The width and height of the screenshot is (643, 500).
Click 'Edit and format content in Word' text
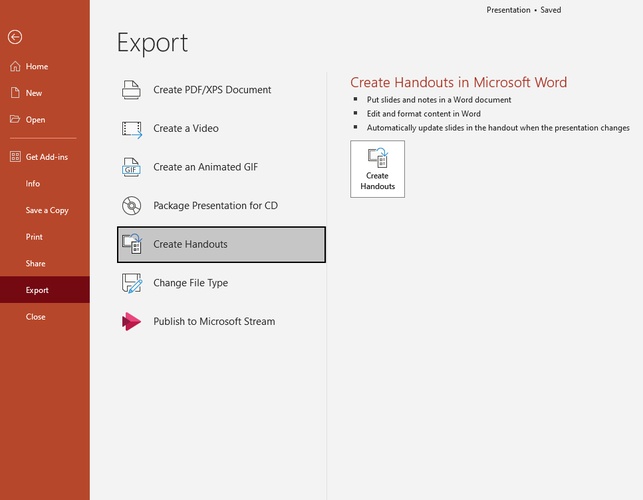pyautogui.click(x=424, y=114)
